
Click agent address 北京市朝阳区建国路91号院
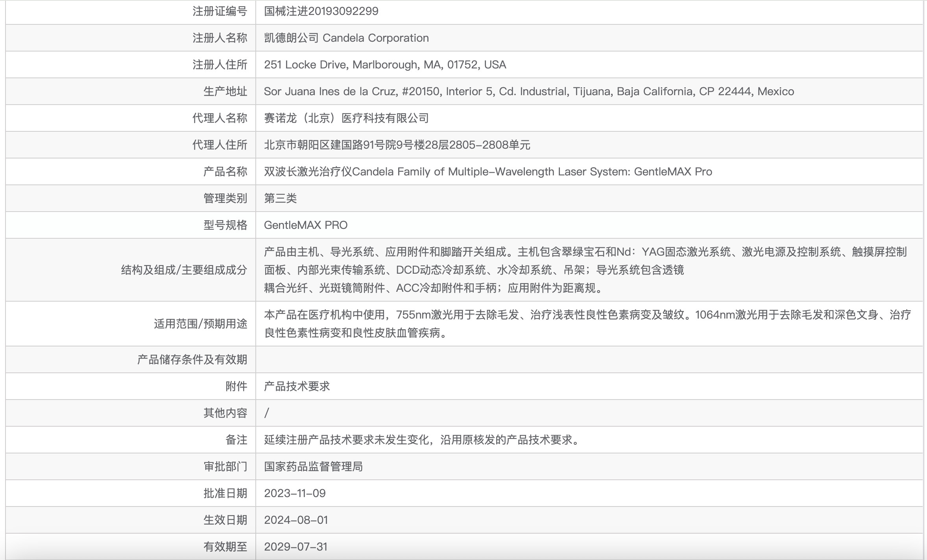click(x=397, y=145)
